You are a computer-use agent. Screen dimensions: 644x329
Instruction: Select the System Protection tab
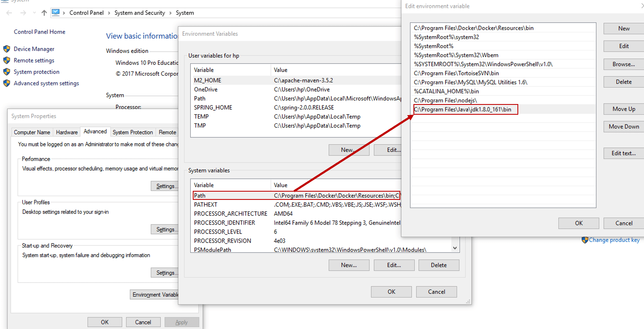click(x=133, y=132)
